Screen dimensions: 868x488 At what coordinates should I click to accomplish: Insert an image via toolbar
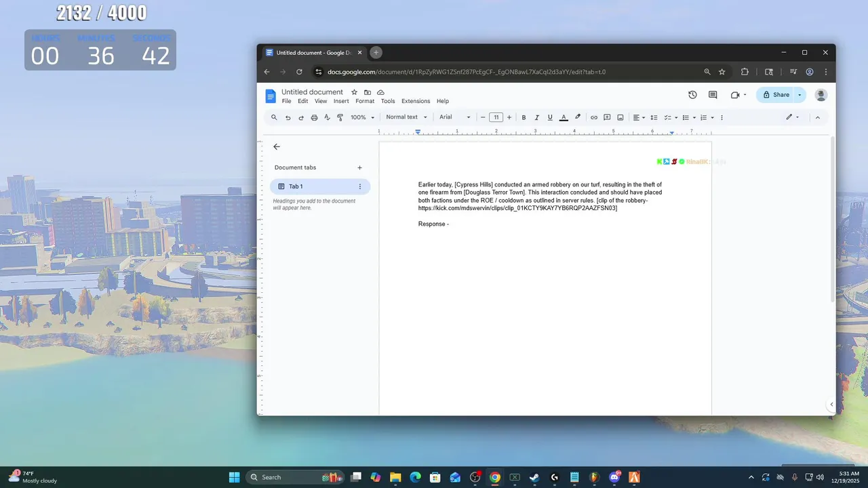(x=620, y=117)
